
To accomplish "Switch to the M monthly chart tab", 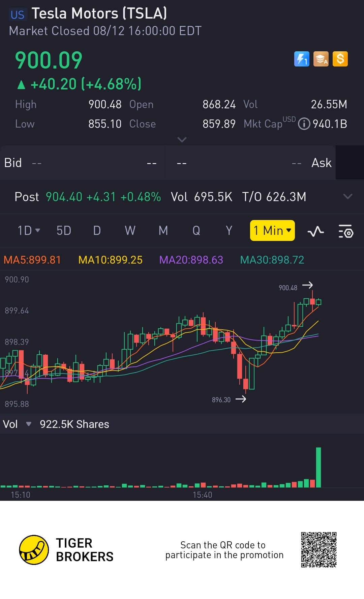I will point(163,231).
